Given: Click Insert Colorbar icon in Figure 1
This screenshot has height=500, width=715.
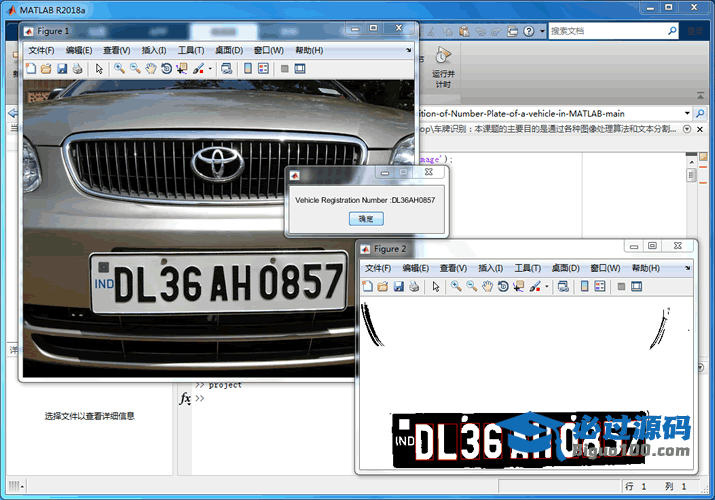Looking at the screenshot, I should click(248, 69).
